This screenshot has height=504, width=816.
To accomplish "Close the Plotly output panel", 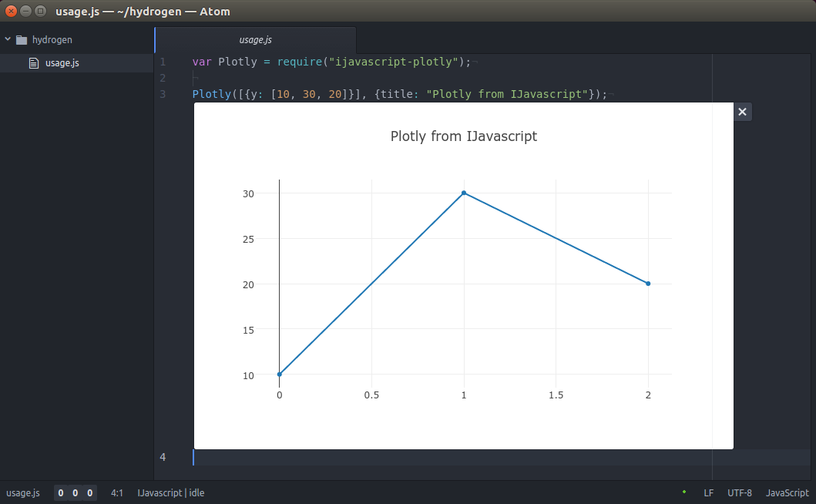I will (742, 112).
